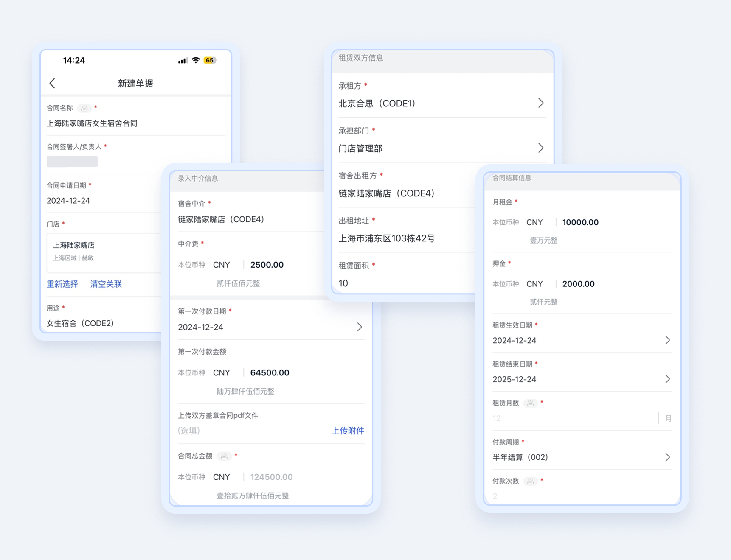This screenshot has width=731, height=560.
Task: Tap the battery indicator showing 65
Action: point(210,60)
